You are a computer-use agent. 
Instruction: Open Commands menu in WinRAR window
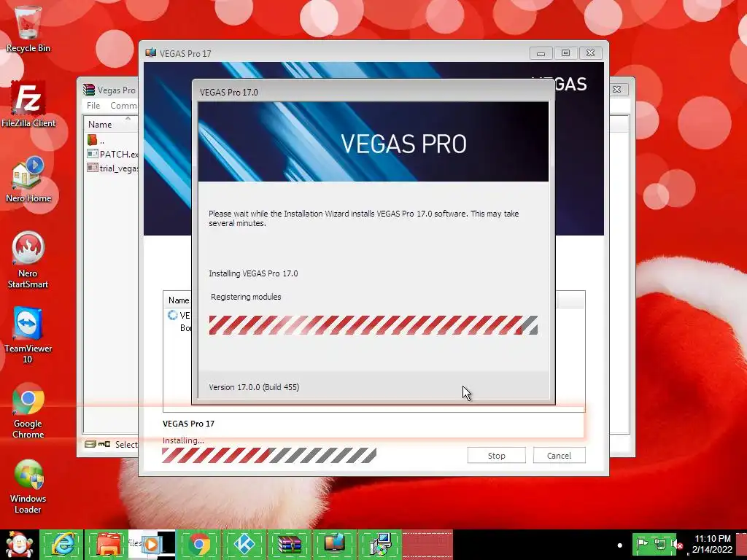[x=123, y=105]
